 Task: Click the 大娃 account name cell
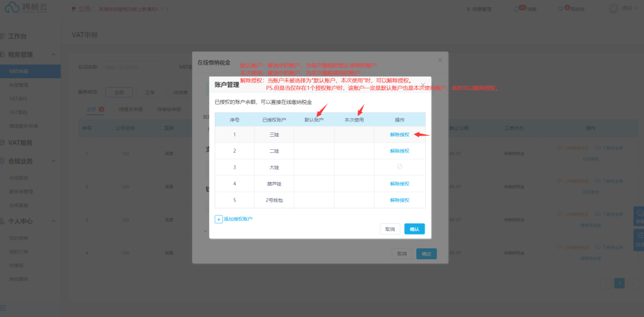point(274,167)
